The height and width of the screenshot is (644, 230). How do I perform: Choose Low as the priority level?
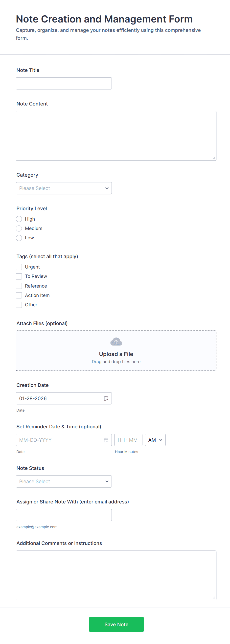click(x=19, y=238)
